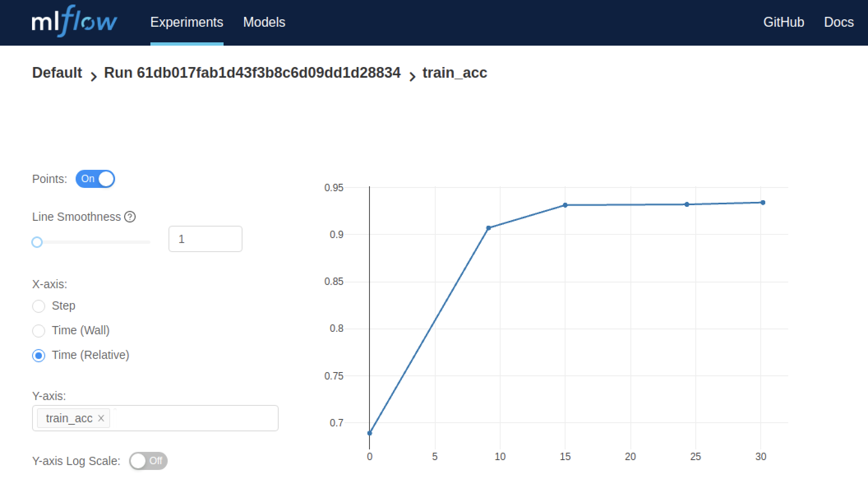Turn off the Points toggle
The image size is (868, 486).
pyautogui.click(x=95, y=179)
